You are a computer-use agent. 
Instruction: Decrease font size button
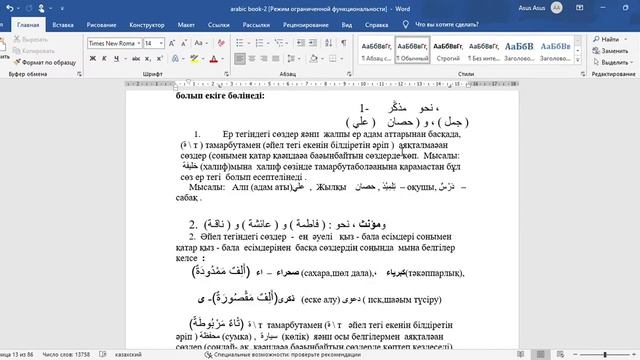pyautogui.click(x=184, y=43)
